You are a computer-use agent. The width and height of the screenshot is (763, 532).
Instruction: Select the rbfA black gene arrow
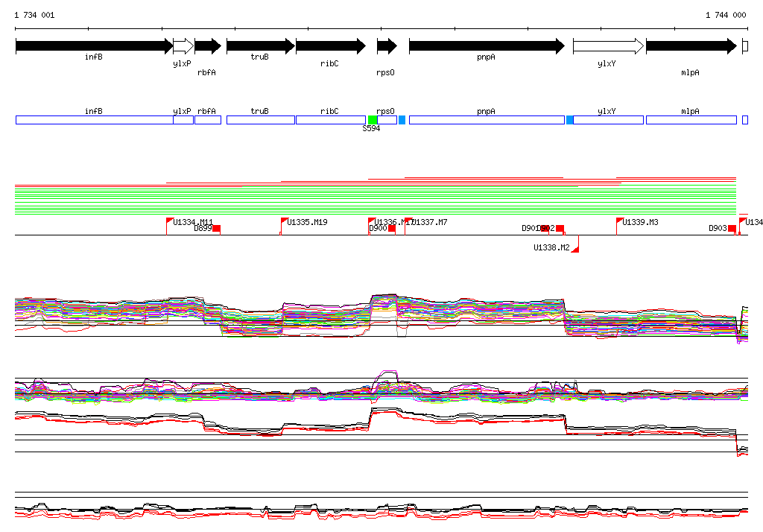click(209, 46)
